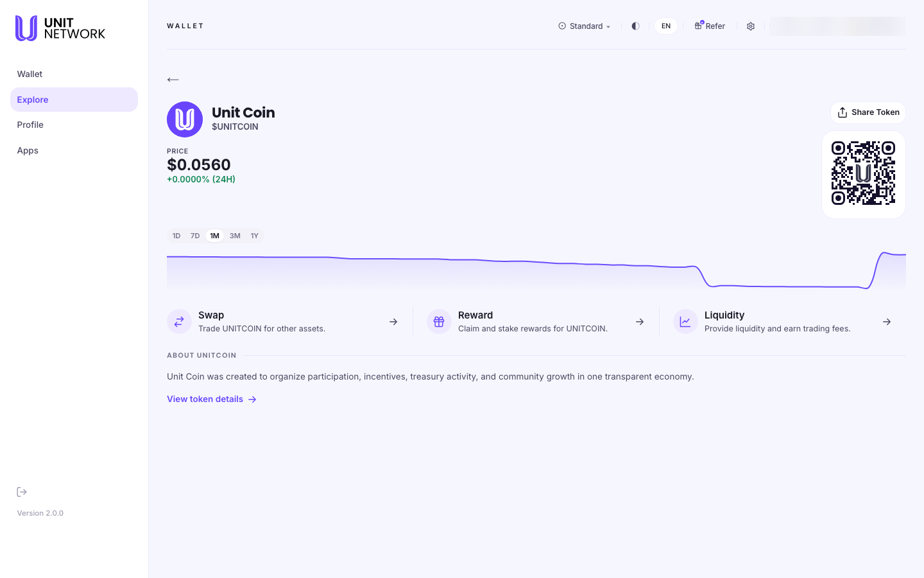Click the logout icon in sidebar
Image resolution: width=924 pixels, height=578 pixels.
point(22,492)
